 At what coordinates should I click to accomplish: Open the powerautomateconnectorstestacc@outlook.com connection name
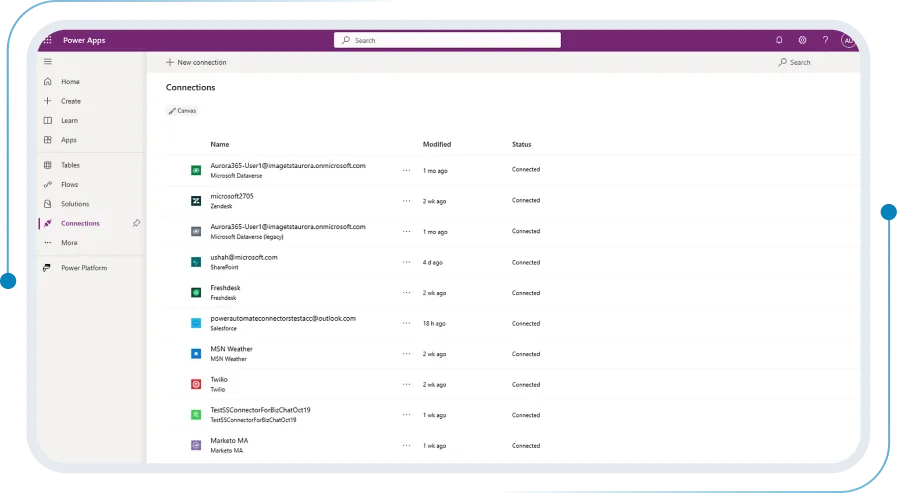click(283, 319)
